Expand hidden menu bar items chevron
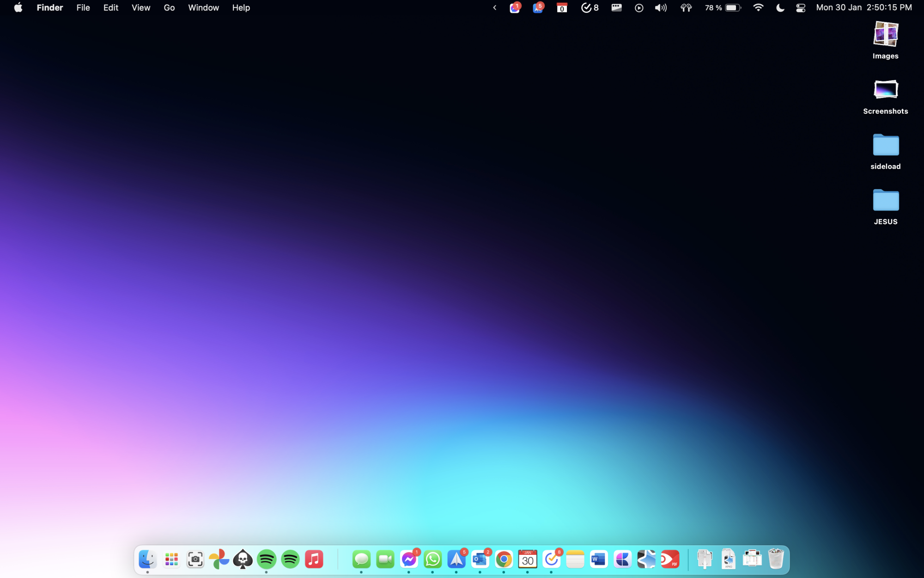Viewport: 924px width, 578px height. 494,8
